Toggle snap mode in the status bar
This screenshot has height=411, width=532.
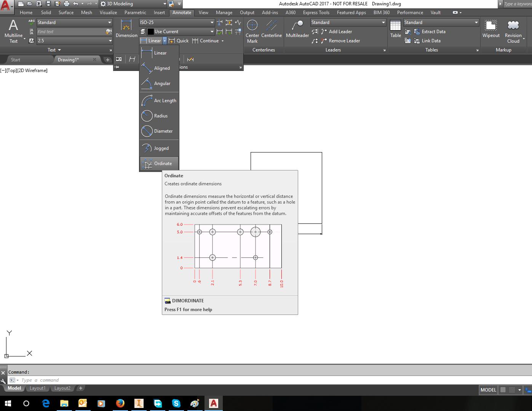[x=512, y=390]
